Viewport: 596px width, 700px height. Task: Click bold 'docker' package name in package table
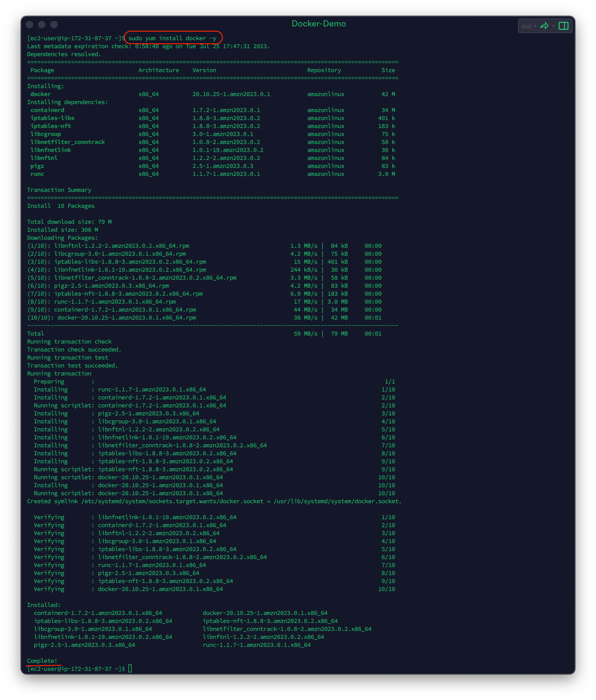(41, 94)
